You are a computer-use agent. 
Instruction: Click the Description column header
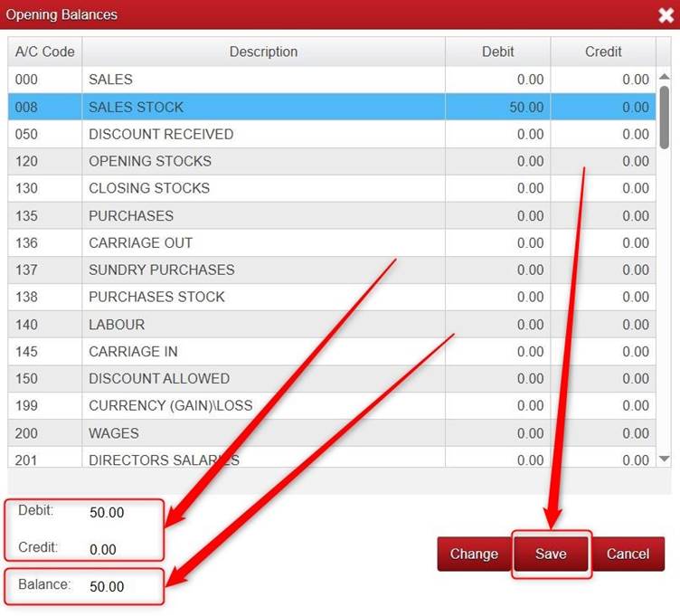(264, 52)
